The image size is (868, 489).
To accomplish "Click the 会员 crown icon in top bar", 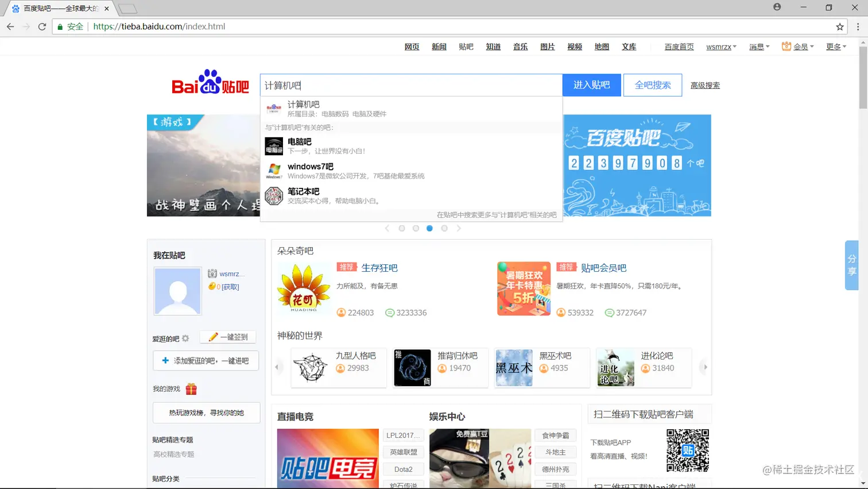I will (x=786, y=47).
